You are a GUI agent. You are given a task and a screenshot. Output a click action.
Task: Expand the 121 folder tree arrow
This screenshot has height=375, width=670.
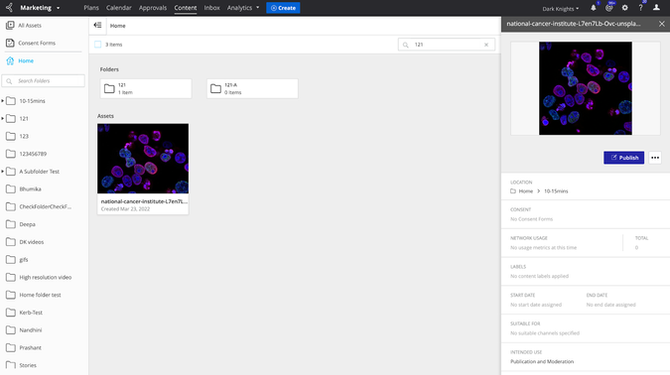click(x=3, y=118)
